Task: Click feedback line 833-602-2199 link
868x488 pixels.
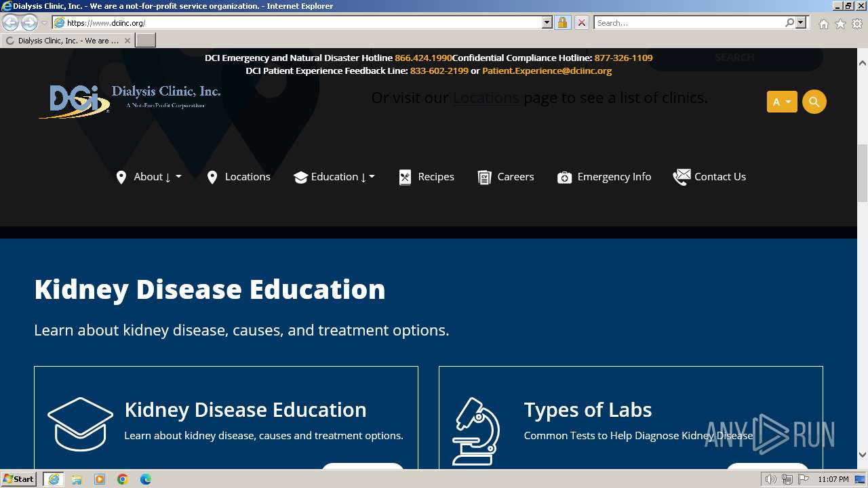Action: click(x=439, y=70)
